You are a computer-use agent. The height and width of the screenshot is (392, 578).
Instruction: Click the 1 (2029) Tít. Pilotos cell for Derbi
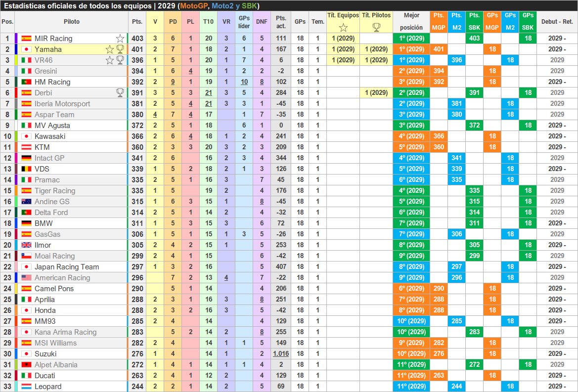tap(376, 93)
